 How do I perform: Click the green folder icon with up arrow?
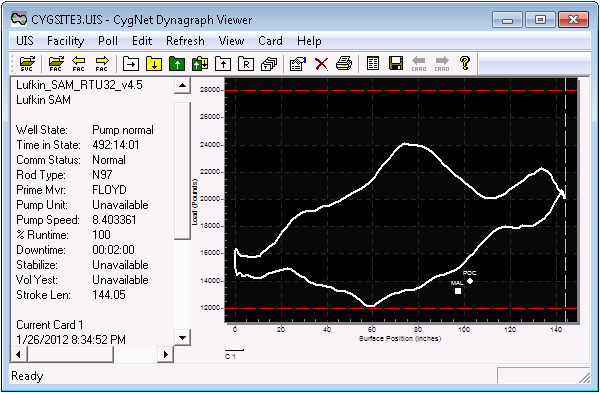(x=177, y=64)
